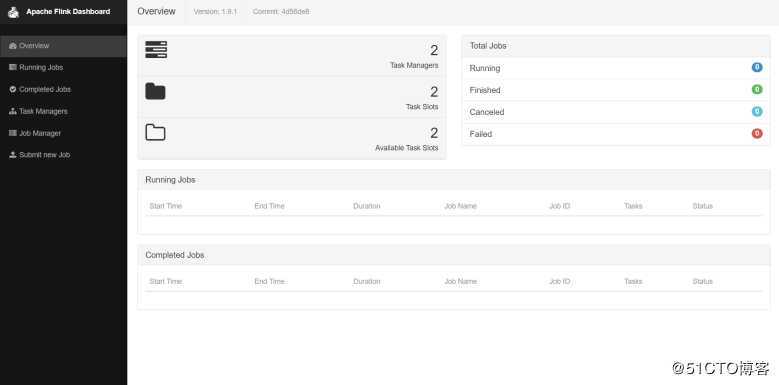
Task: Click Job Name column in Running Jobs table
Action: click(x=461, y=206)
